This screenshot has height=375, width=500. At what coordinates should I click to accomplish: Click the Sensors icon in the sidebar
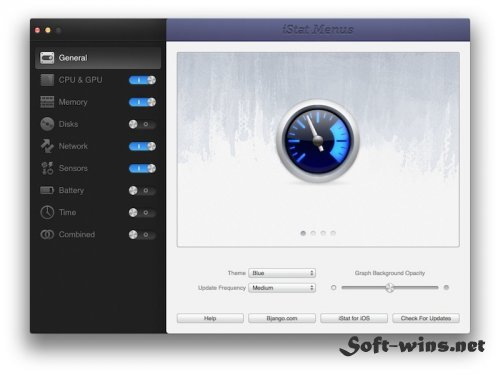tap(47, 168)
